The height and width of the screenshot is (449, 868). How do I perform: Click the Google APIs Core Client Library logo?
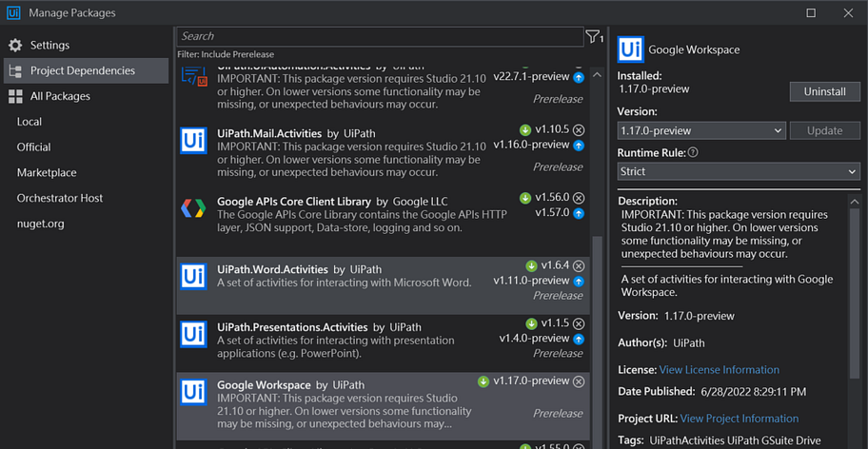pyautogui.click(x=193, y=208)
